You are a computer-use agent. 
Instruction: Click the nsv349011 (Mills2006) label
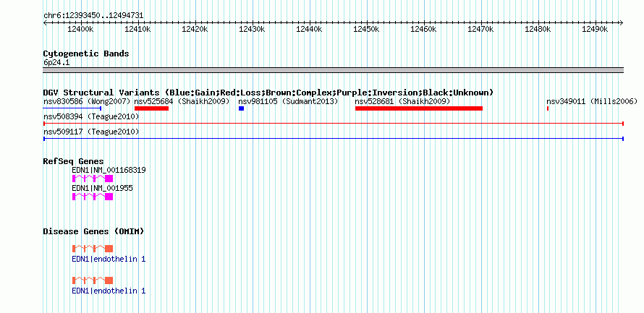pyautogui.click(x=592, y=101)
